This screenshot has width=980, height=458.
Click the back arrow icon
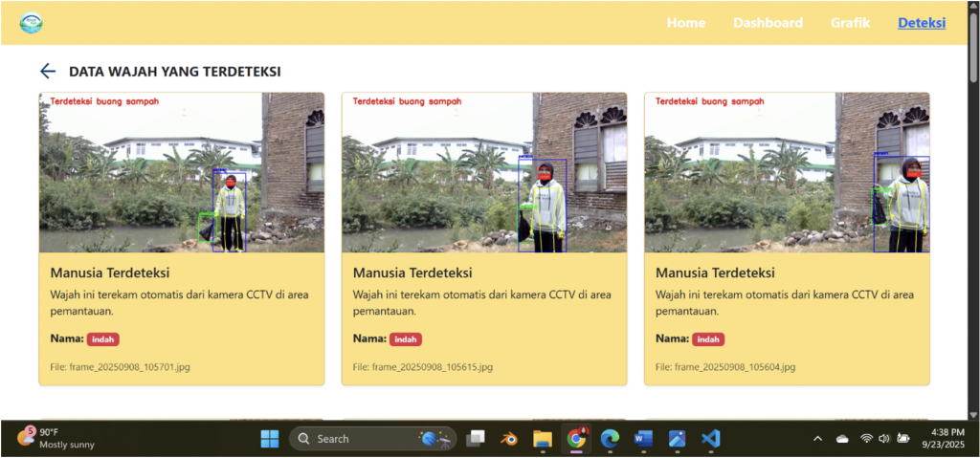pos(48,71)
